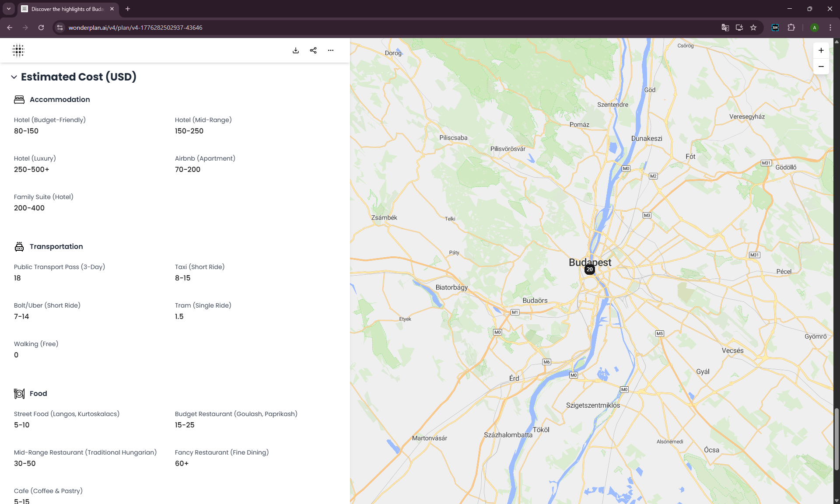Click the Wonderplan dotted logo icon

pyautogui.click(x=18, y=50)
